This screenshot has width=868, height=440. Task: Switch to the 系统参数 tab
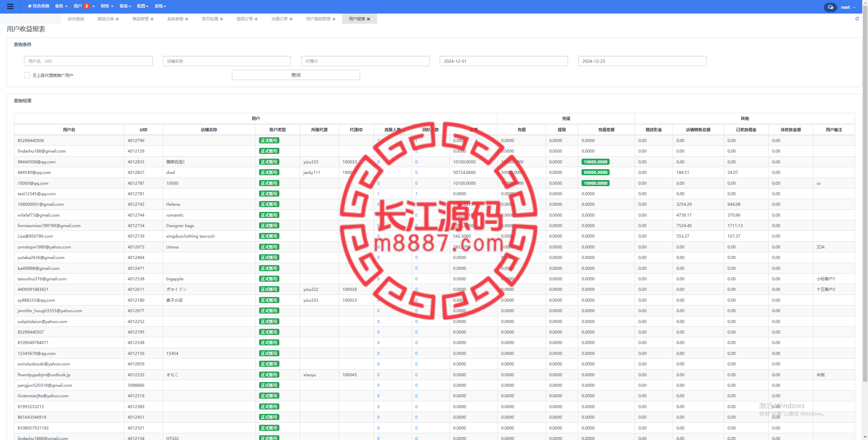[175, 19]
